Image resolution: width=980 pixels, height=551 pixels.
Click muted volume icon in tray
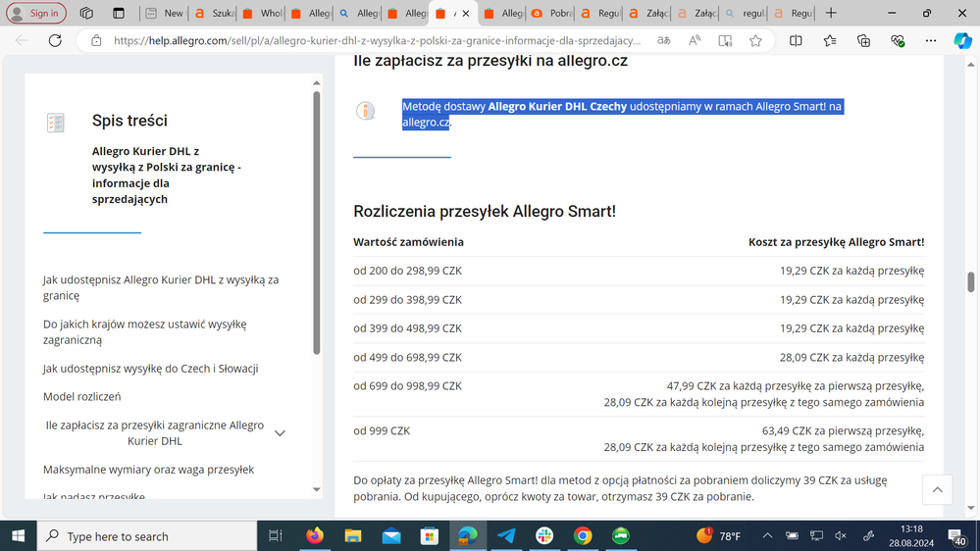click(841, 536)
